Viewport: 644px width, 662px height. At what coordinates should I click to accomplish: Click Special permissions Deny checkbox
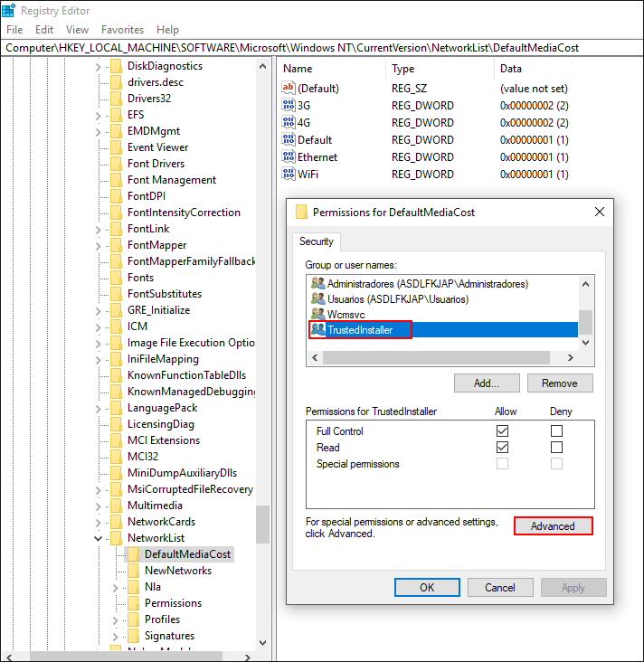coord(556,464)
